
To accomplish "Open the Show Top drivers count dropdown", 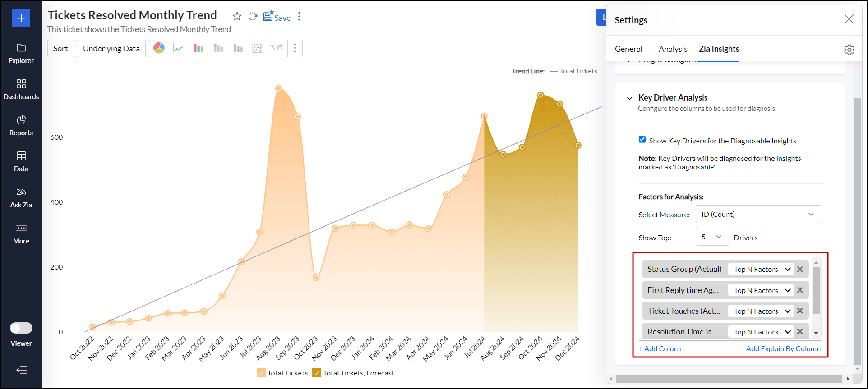I will (x=712, y=237).
